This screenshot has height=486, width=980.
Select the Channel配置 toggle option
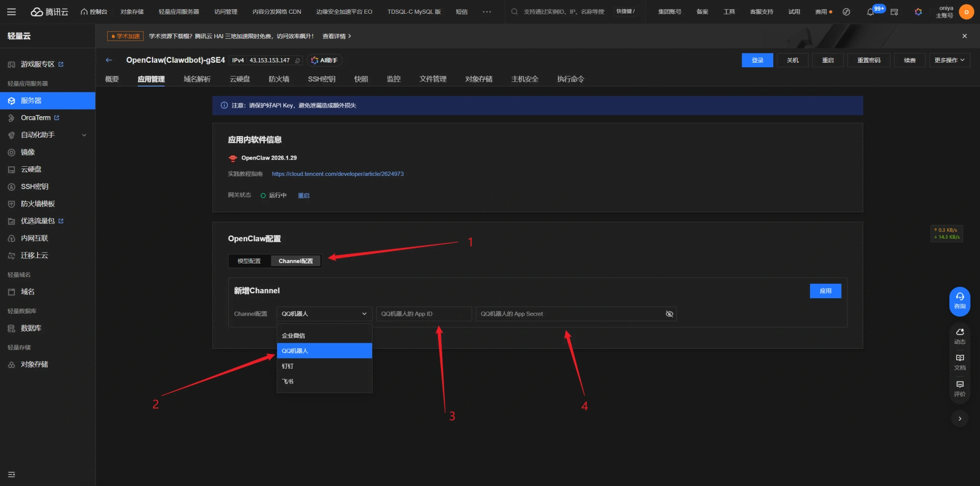pyautogui.click(x=296, y=261)
